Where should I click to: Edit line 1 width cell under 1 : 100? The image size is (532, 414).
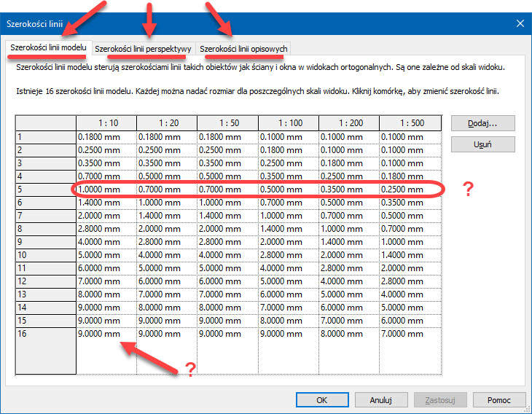point(287,136)
